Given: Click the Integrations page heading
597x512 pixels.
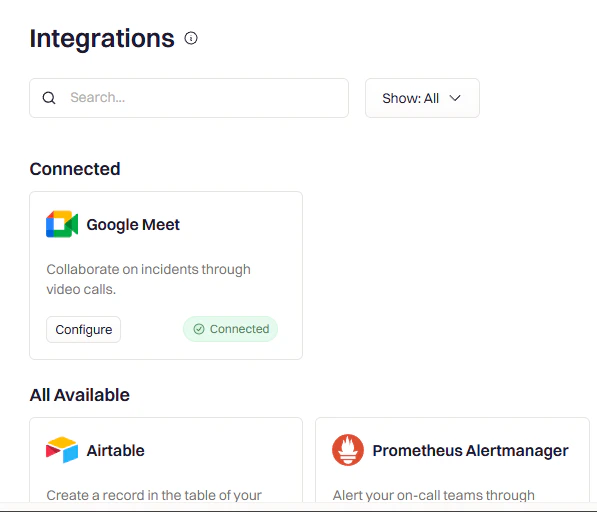Looking at the screenshot, I should coord(102,38).
